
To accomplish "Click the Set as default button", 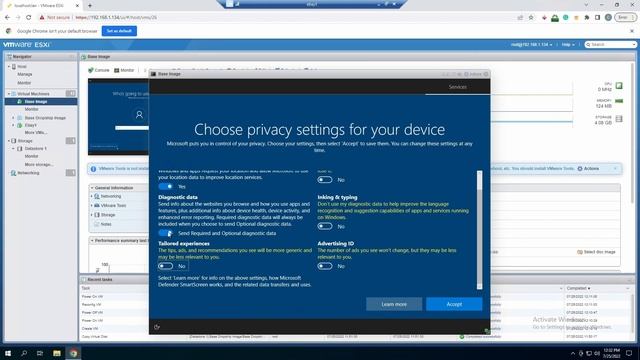I will 119,31.
